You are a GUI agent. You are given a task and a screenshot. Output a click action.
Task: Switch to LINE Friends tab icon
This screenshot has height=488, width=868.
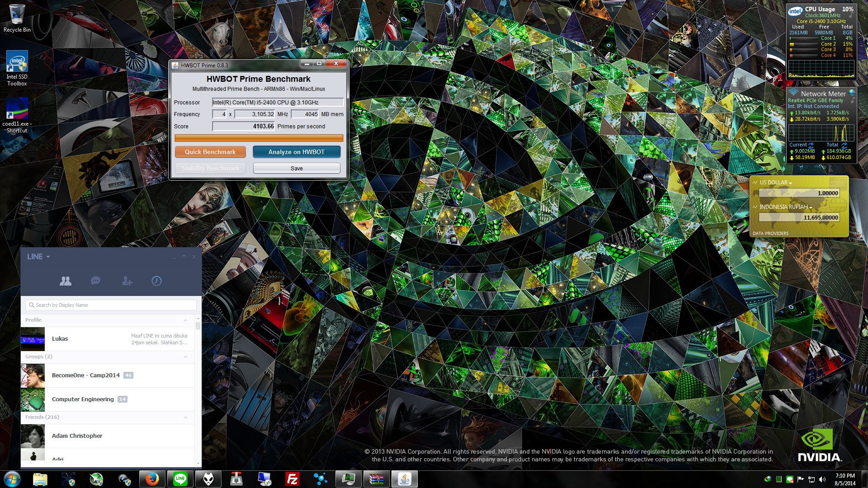(x=66, y=281)
